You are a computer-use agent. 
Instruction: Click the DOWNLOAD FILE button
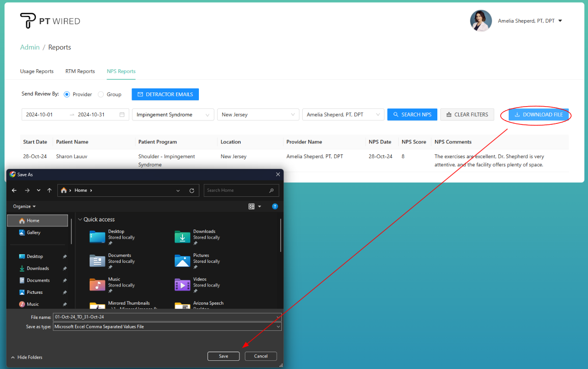tap(538, 115)
